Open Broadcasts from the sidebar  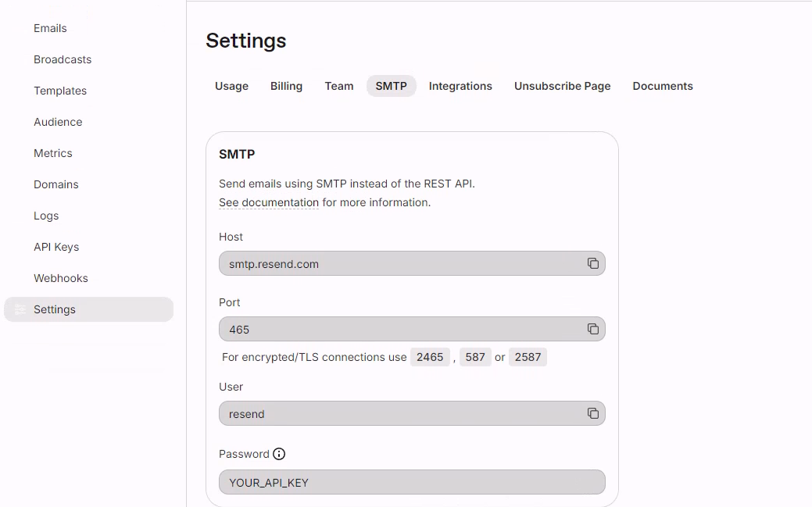(63, 59)
